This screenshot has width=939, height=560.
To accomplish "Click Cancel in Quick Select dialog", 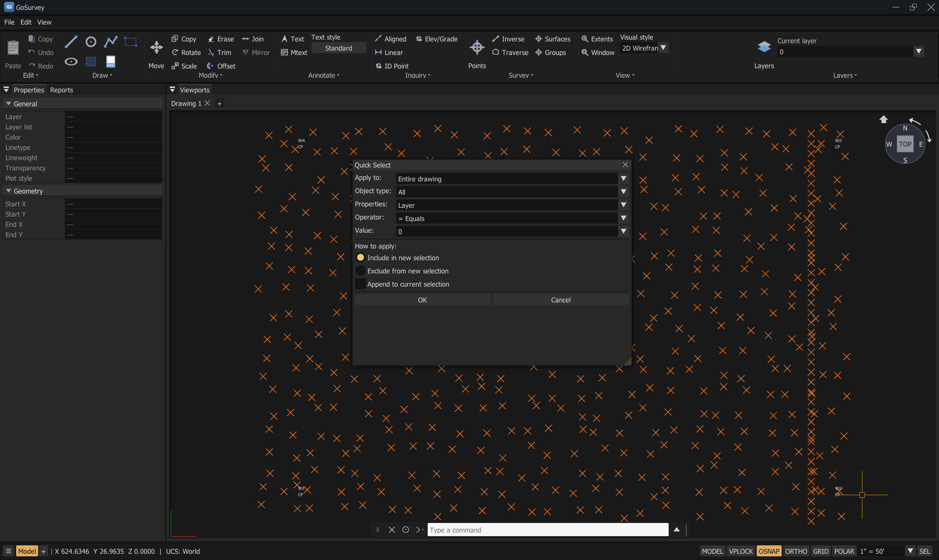I will tap(561, 300).
